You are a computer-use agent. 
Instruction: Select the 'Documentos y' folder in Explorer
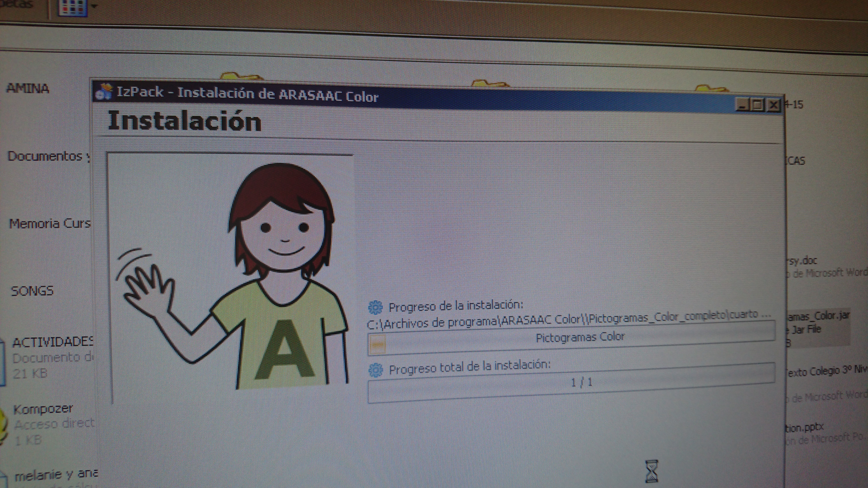pyautogui.click(x=49, y=156)
